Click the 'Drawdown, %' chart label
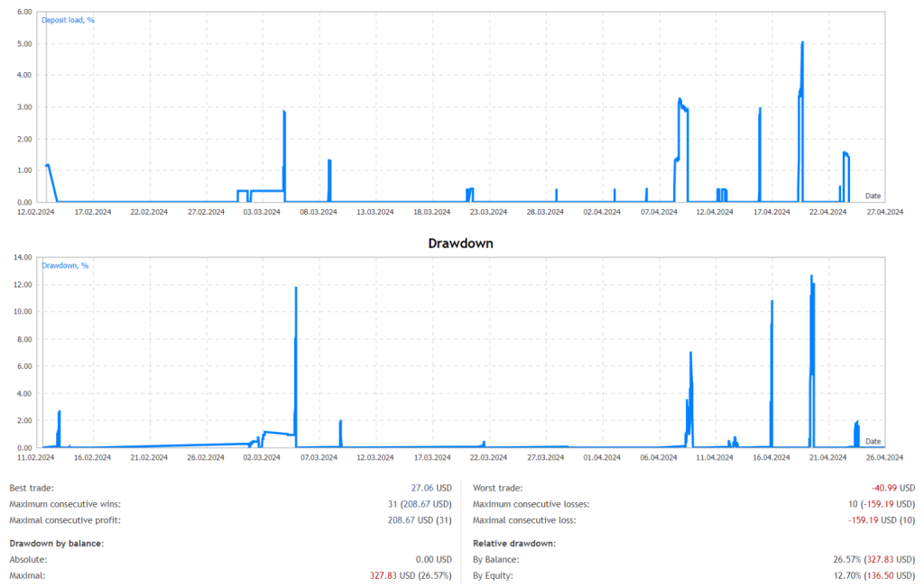The width and height of the screenshot is (924, 587). (66, 265)
